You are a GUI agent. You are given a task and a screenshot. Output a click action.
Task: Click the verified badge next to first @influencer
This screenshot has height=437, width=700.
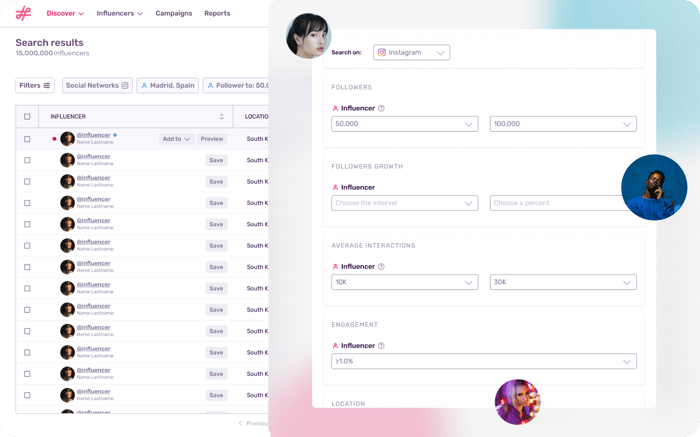(116, 135)
